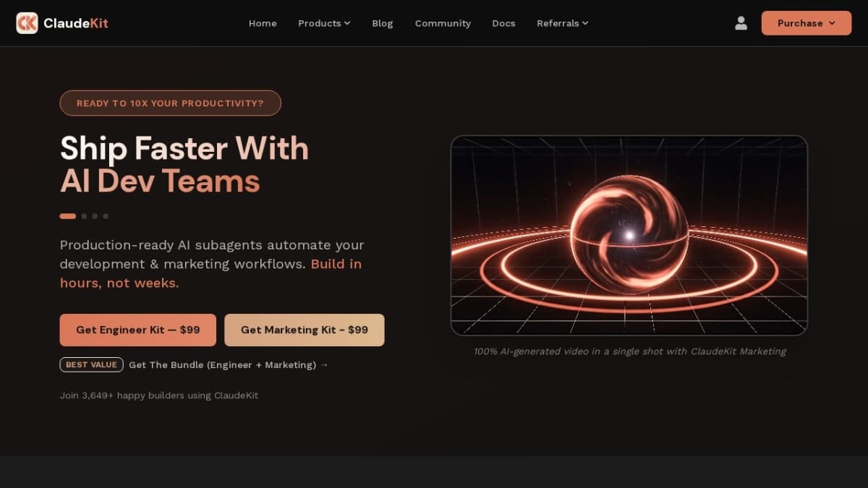Visit the Community page
Viewport: 868px width, 488px height.
(x=443, y=23)
